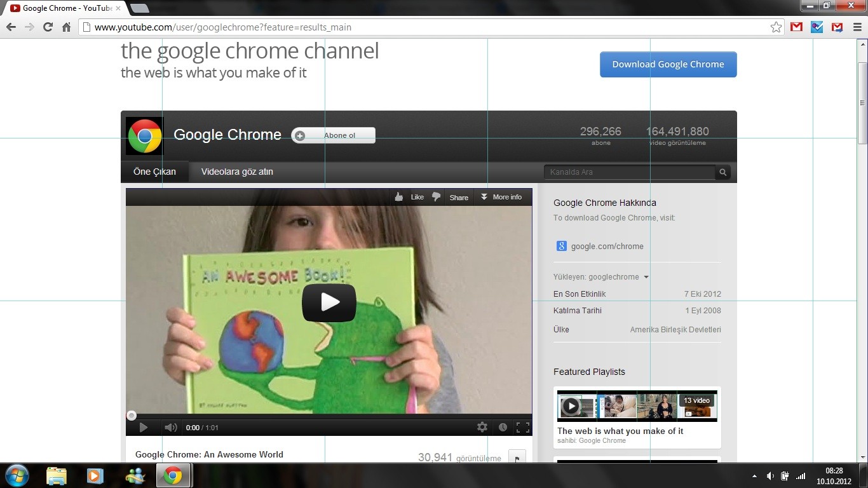
Task: Toggle fullscreen on the video player
Action: 522,428
